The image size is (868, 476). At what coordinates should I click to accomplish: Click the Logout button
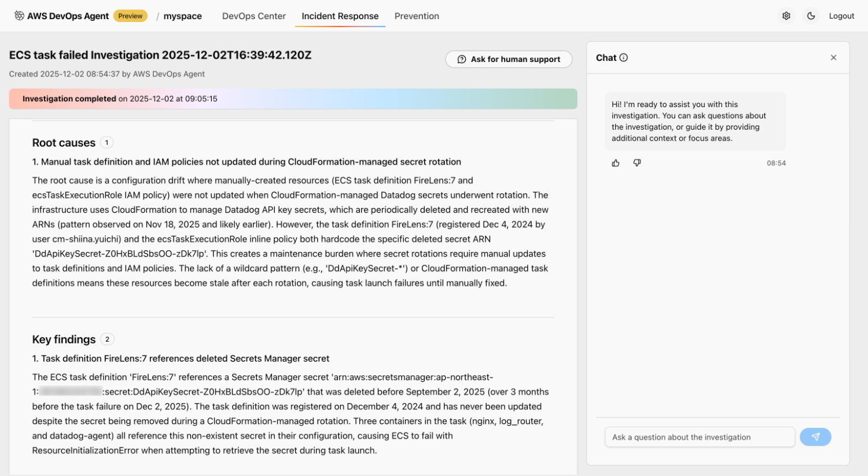pos(841,16)
